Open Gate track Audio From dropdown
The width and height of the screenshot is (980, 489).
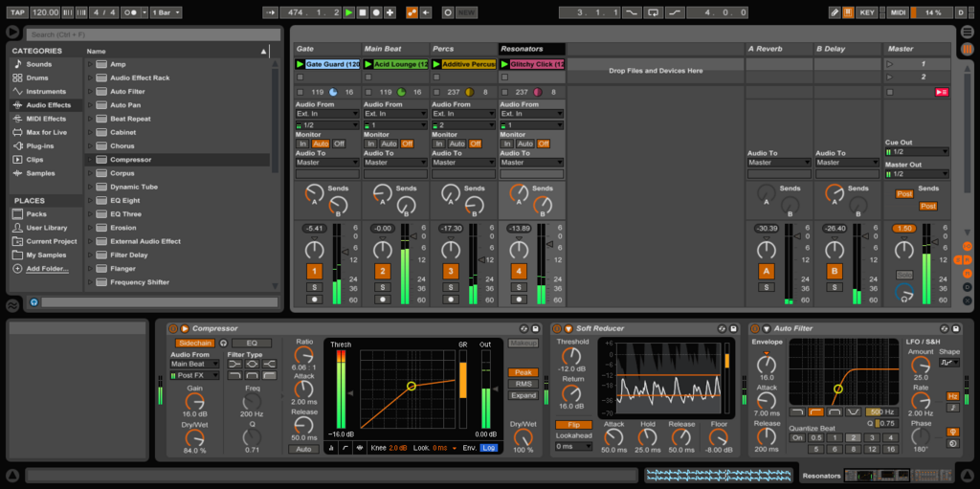pyautogui.click(x=327, y=114)
